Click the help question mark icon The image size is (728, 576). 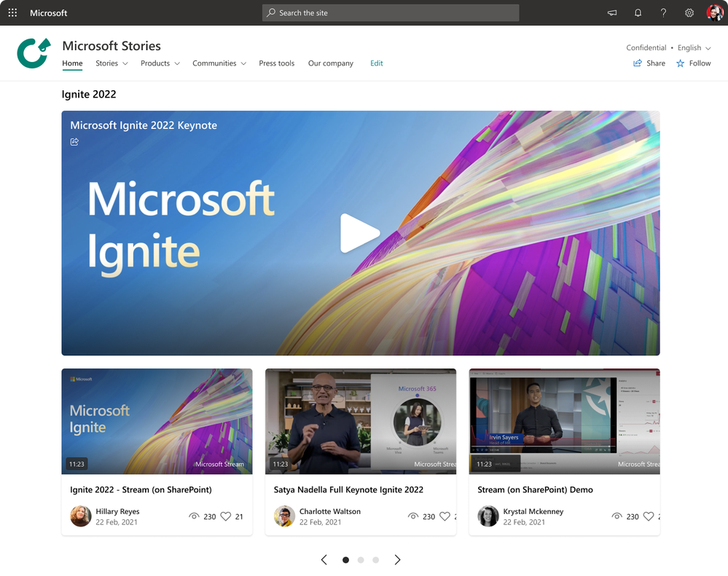pos(663,13)
